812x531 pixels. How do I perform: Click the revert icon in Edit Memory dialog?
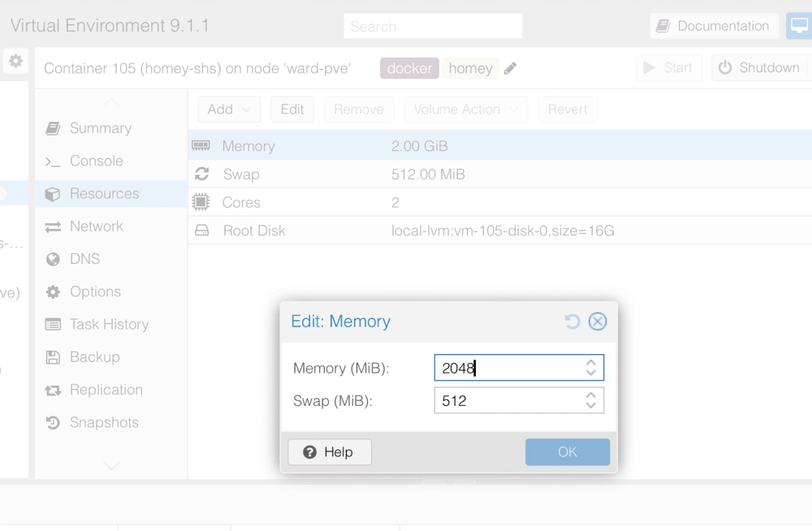tap(574, 322)
